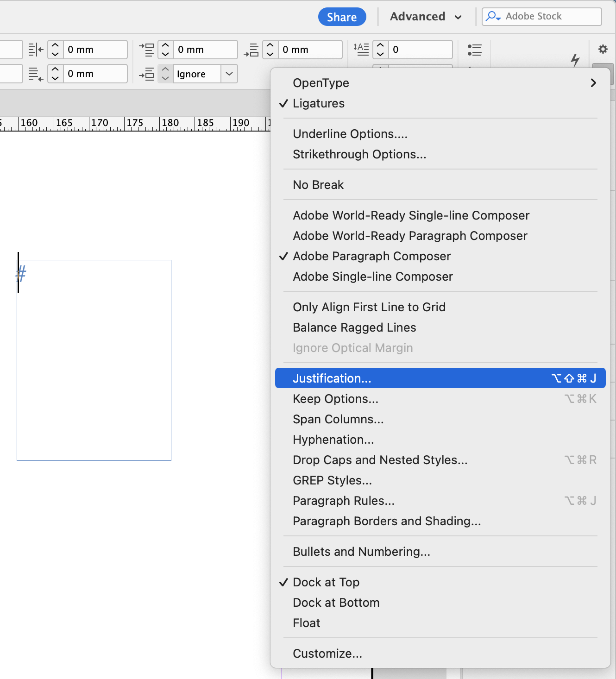Enable Balance Ragged Lines
Viewport: 616px width, 679px height.
point(354,327)
